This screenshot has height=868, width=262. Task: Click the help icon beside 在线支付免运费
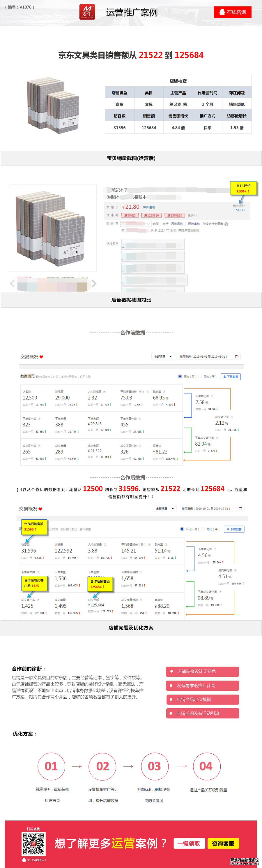[x=226, y=224]
